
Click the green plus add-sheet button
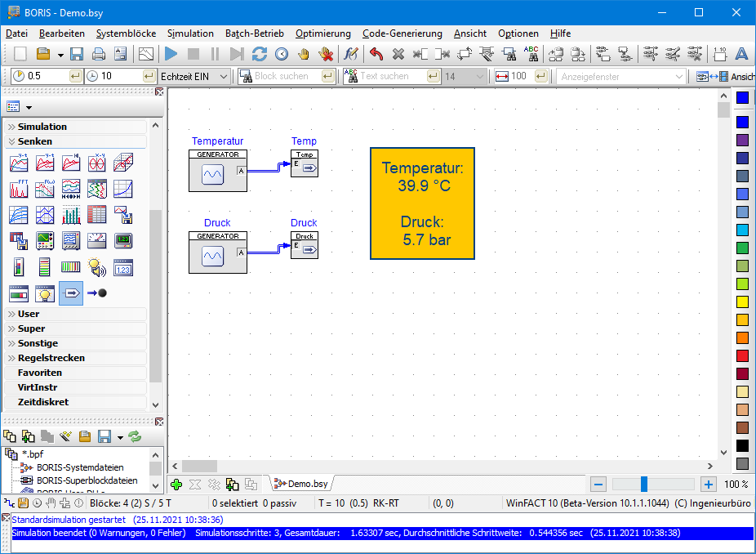(x=176, y=484)
